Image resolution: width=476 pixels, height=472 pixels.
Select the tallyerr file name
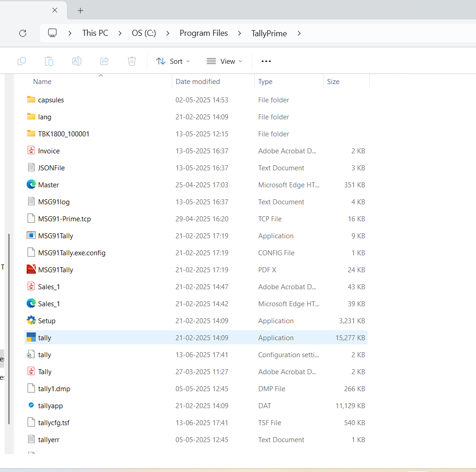[49, 439]
